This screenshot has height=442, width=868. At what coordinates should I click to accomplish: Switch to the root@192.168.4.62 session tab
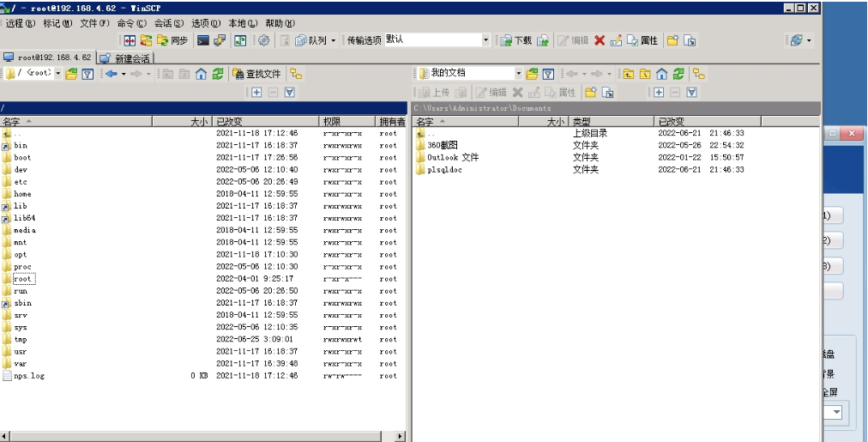click(48, 58)
